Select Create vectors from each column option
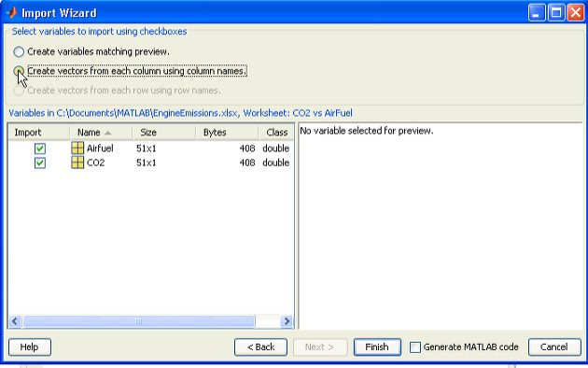 (x=19, y=71)
